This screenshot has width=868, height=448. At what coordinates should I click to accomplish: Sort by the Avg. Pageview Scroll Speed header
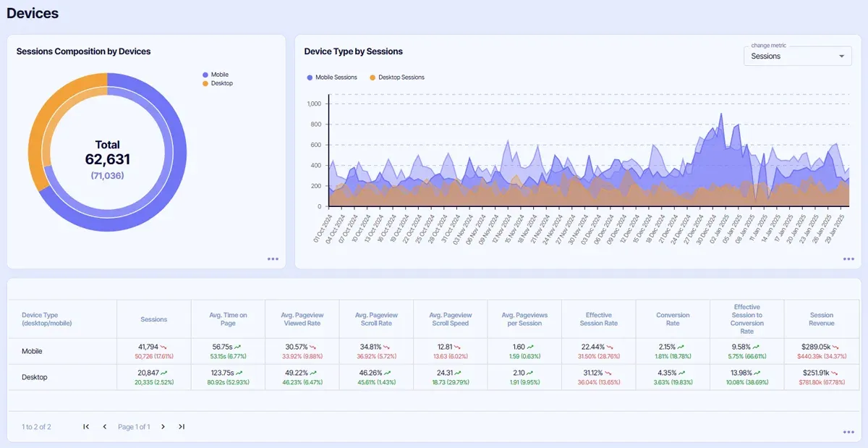(x=451, y=319)
